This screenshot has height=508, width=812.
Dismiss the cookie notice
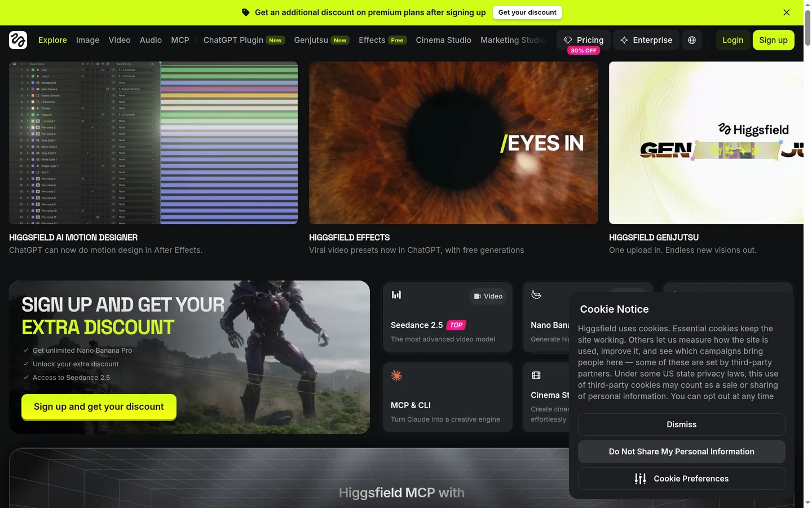pyautogui.click(x=682, y=424)
